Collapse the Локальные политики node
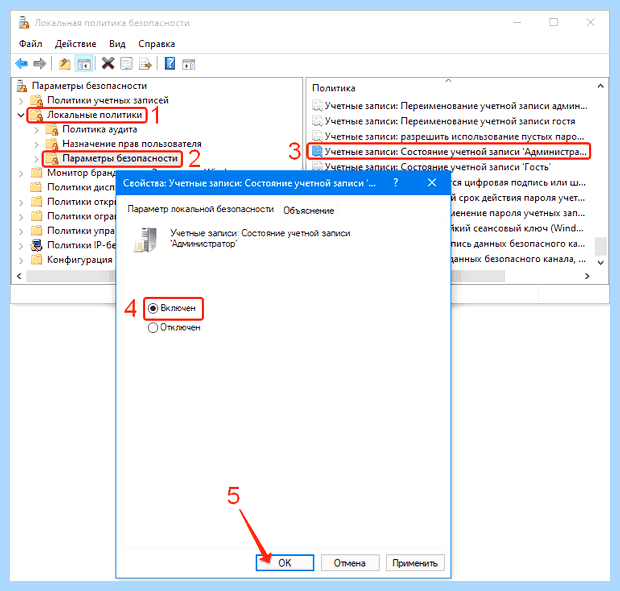The width and height of the screenshot is (620, 591). point(21,115)
